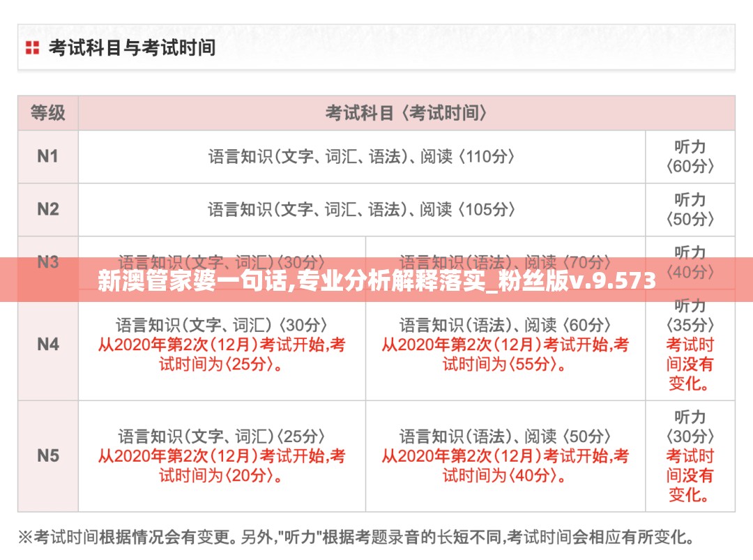This screenshot has height=560, width=753.
Task: Select the N5 level cell
Action: (x=48, y=456)
